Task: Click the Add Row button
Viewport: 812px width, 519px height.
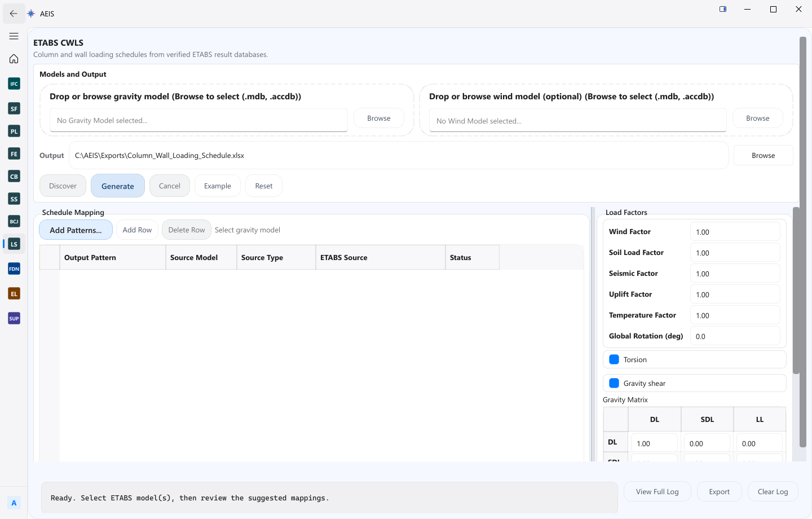Action: [137, 230]
